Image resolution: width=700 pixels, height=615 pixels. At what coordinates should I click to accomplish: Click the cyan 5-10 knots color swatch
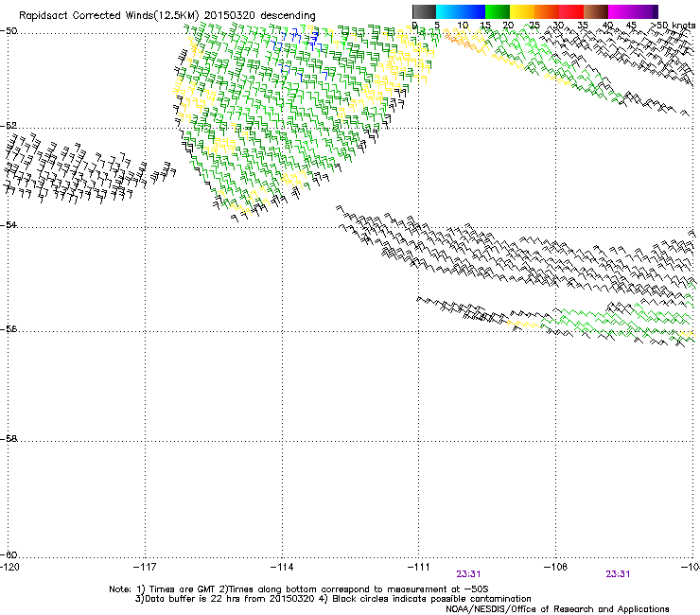[x=448, y=11]
